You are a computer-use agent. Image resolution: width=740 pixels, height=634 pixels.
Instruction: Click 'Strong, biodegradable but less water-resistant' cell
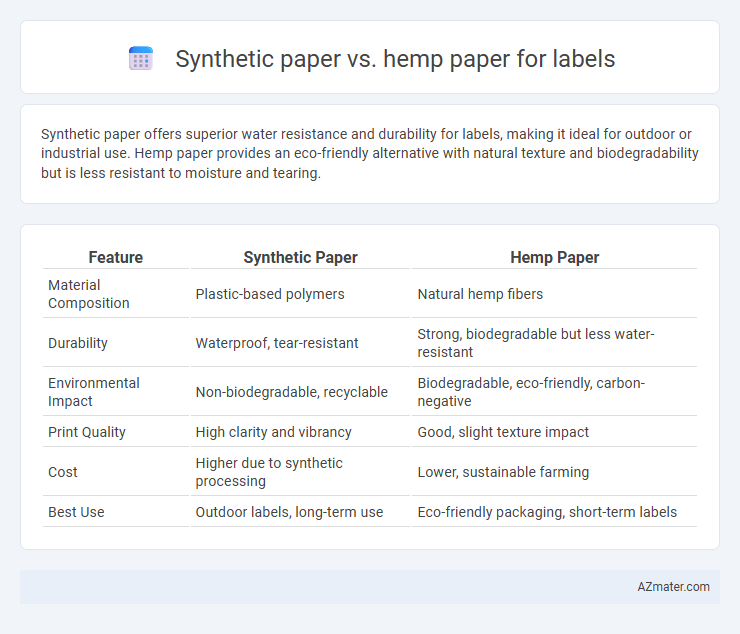(555, 343)
